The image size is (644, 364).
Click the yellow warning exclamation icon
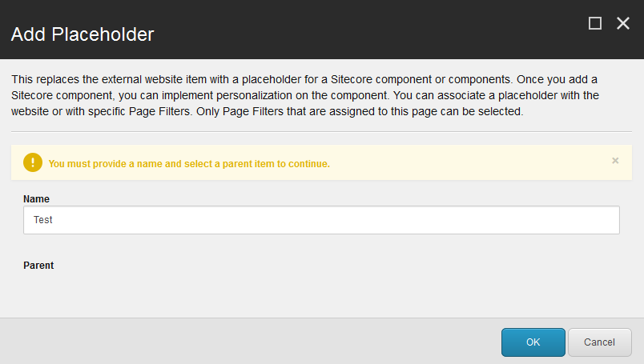32,162
